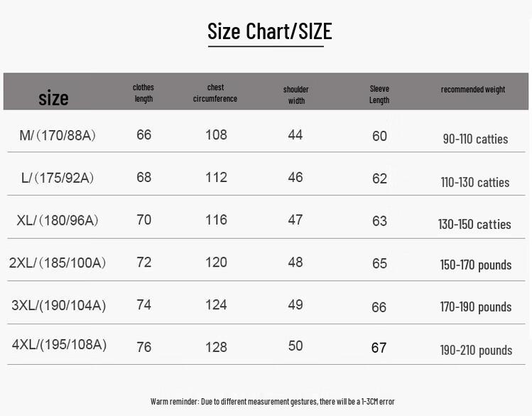Select the 'shoulder width' column header

(296, 95)
